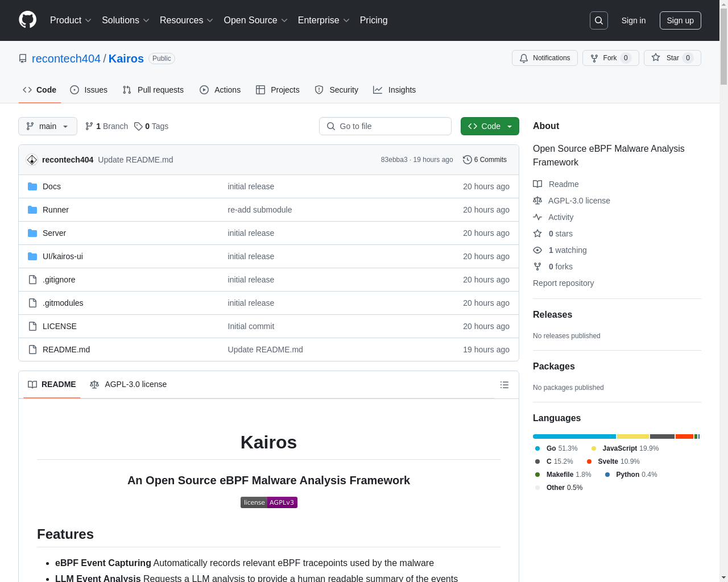This screenshot has height=582, width=728.
Task: Click the .gitmodules file icon
Action: 32,303
